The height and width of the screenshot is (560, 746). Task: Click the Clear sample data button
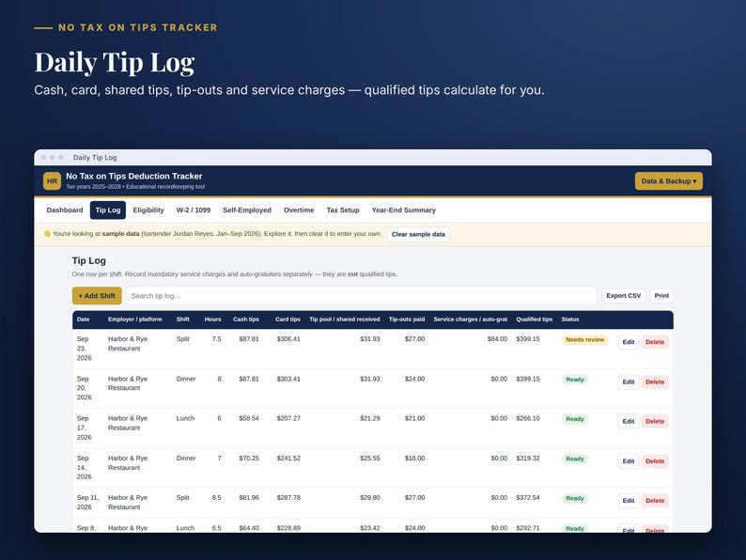click(418, 234)
